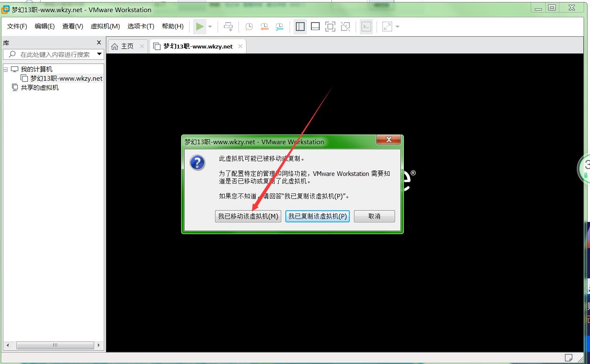Click the library horizontal scrollbar thumb
This screenshot has width=590, height=364.
[x=55, y=345]
